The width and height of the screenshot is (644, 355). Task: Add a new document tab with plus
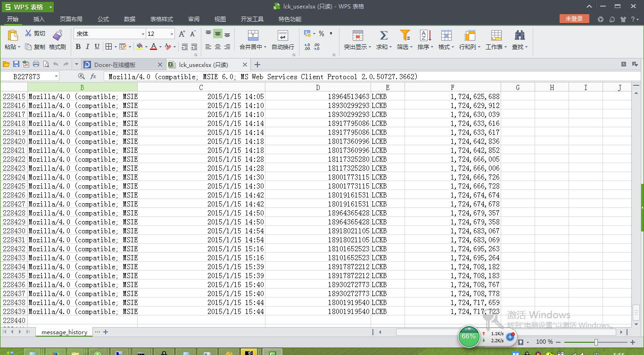[257, 65]
